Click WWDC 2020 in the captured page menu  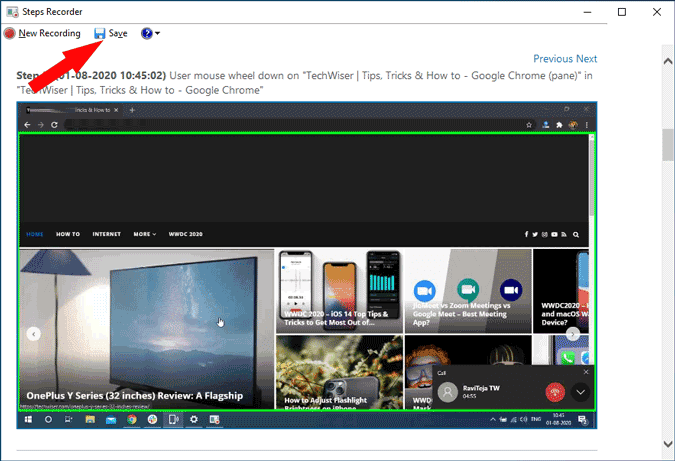coord(186,234)
